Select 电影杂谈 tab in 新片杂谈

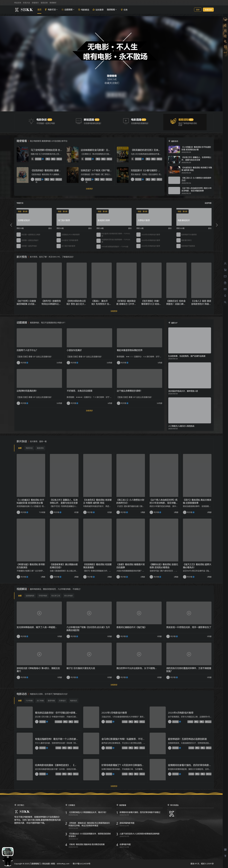(29, 448)
